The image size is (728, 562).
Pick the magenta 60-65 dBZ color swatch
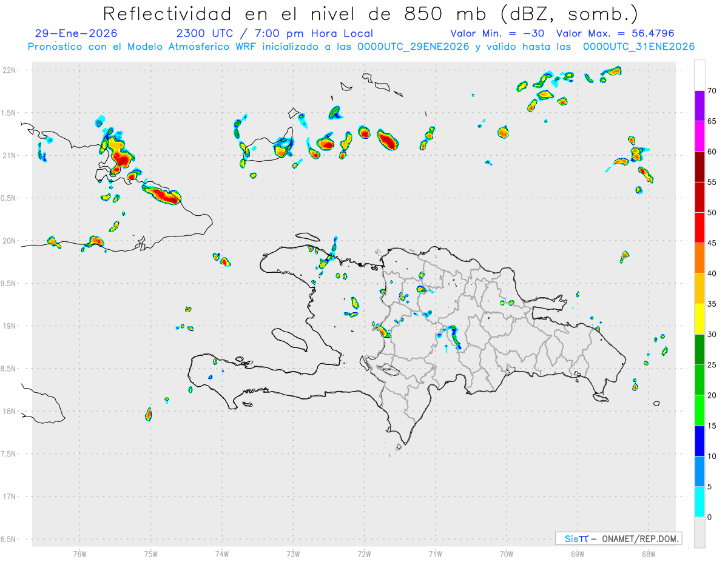point(699,136)
